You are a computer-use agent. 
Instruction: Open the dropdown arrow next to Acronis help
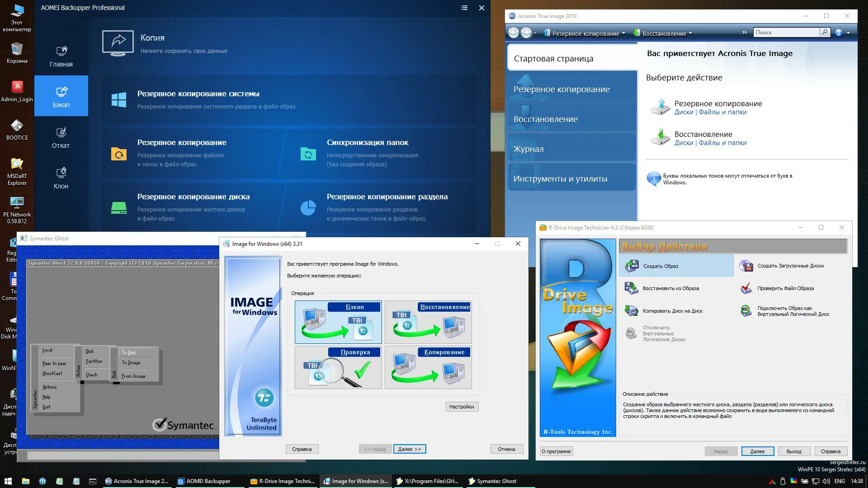[848, 33]
